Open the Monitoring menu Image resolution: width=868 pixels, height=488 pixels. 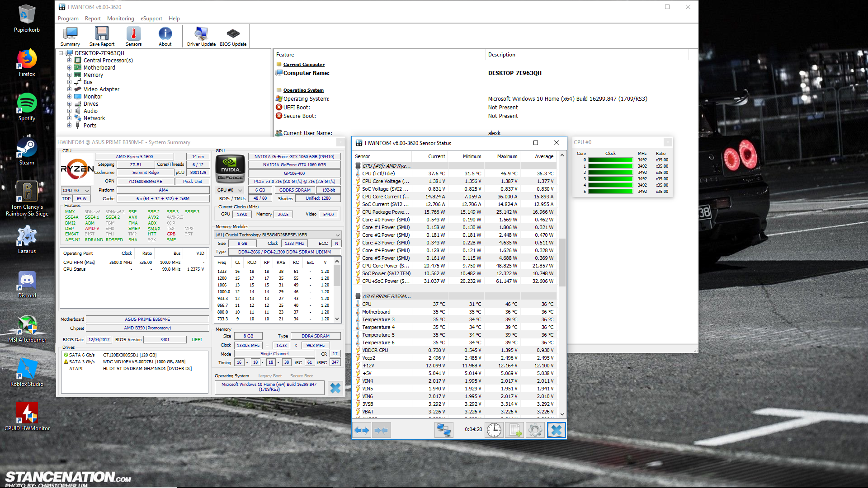point(120,19)
